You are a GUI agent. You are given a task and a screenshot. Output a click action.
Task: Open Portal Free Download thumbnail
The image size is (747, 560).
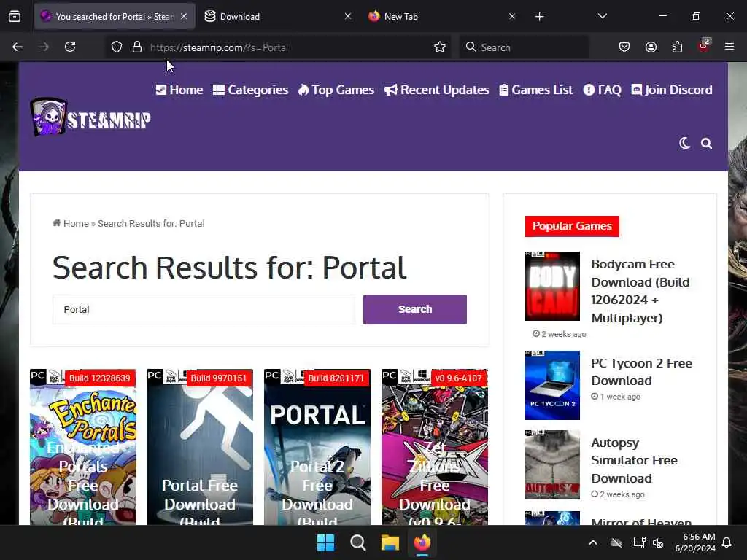tap(200, 447)
